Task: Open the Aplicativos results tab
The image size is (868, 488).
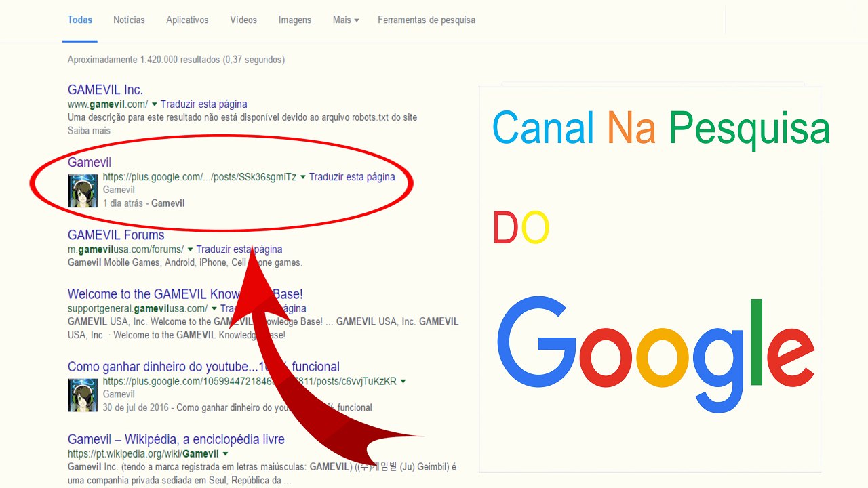Action: 187,20
